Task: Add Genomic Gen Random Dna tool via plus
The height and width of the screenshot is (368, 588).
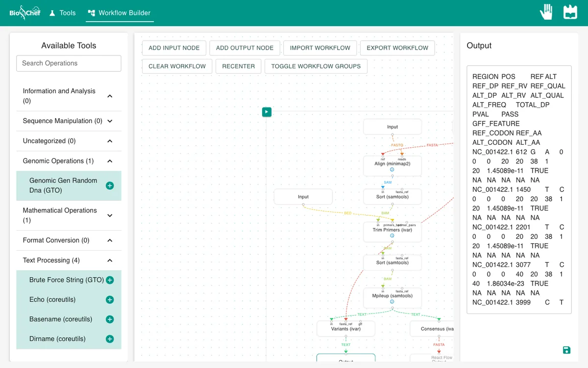Action: pos(110,185)
